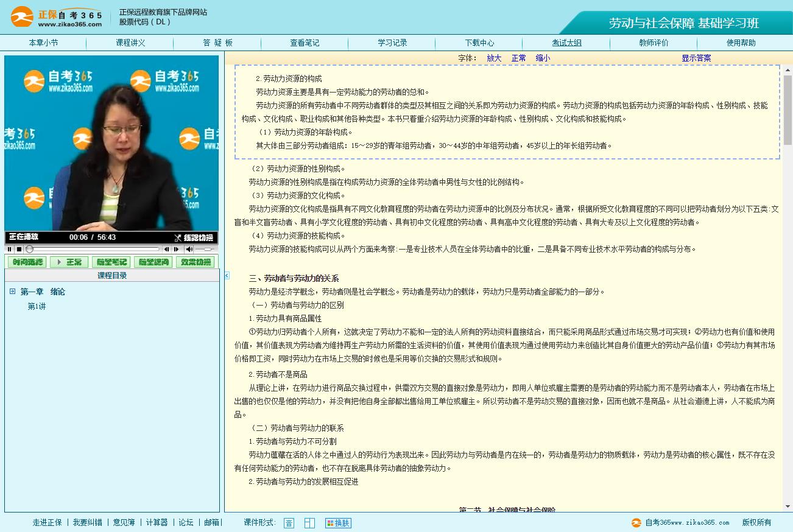Click the lecture notes vertical scrollbar thumb
The height and width of the screenshot is (532, 793).
[x=787, y=110]
